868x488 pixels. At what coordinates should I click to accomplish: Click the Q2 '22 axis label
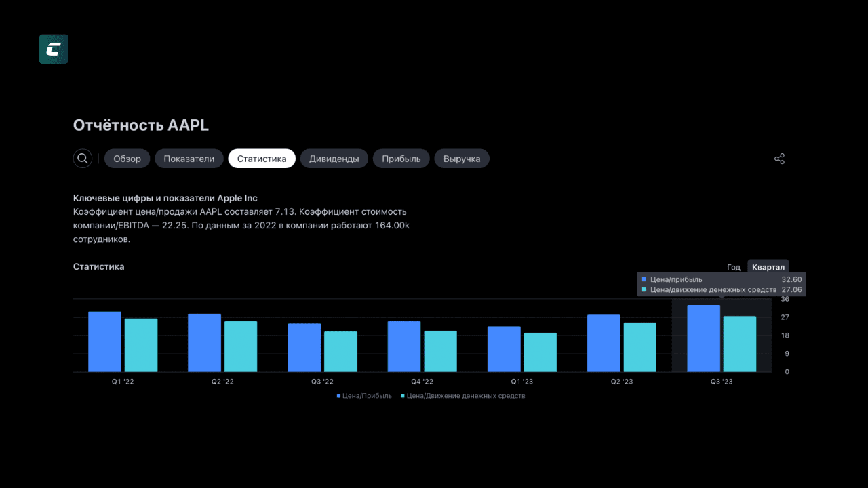coord(222,382)
